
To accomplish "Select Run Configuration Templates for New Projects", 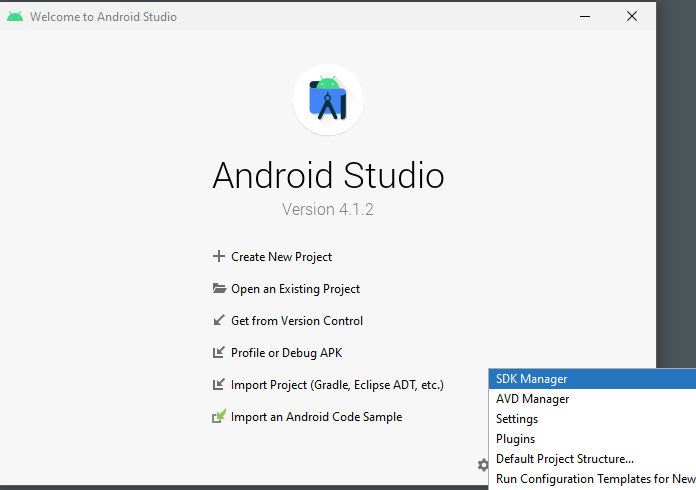I will 592,479.
